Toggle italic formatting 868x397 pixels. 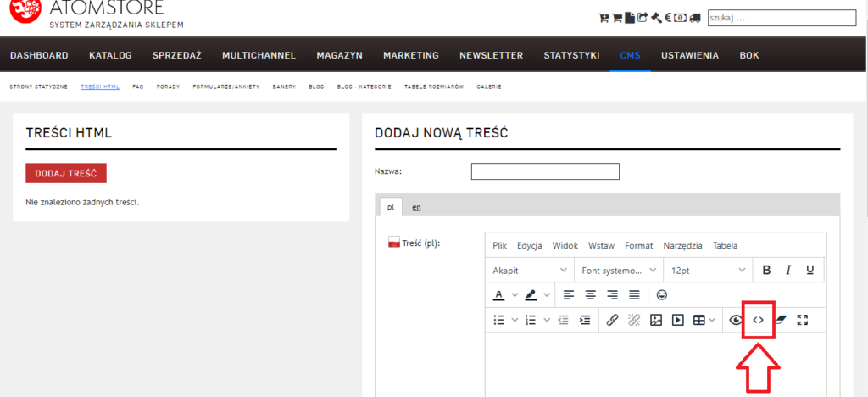pyautogui.click(x=788, y=270)
